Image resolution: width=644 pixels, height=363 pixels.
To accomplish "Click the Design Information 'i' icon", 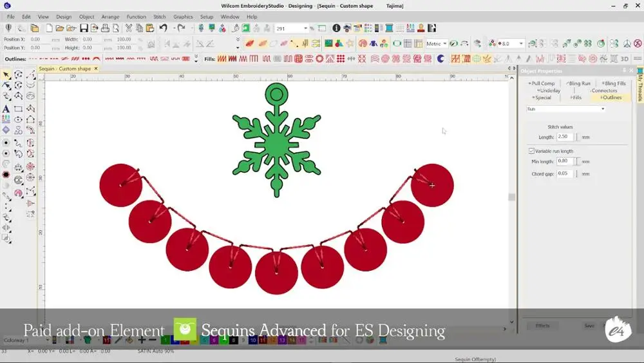I will pos(336,28).
